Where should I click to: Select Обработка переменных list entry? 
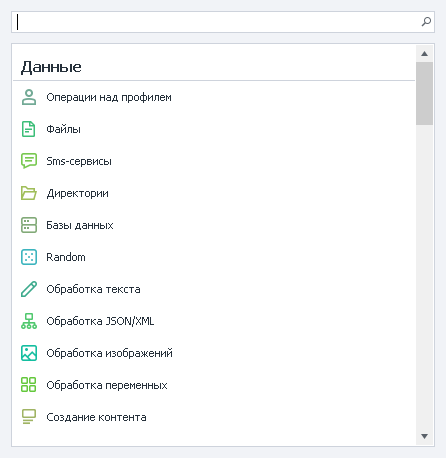(x=214, y=385)
